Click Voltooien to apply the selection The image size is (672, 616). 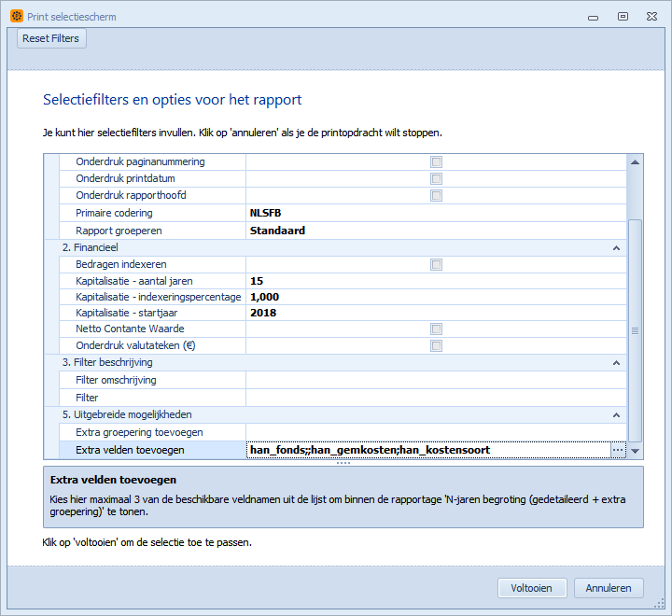(x=531, y=588)
